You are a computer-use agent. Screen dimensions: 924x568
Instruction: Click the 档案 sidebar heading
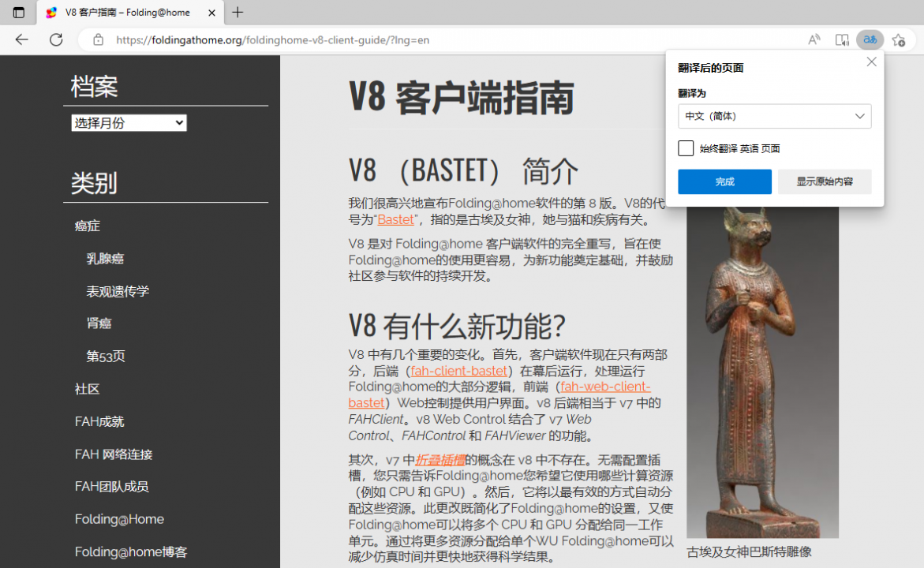(94, 87)
